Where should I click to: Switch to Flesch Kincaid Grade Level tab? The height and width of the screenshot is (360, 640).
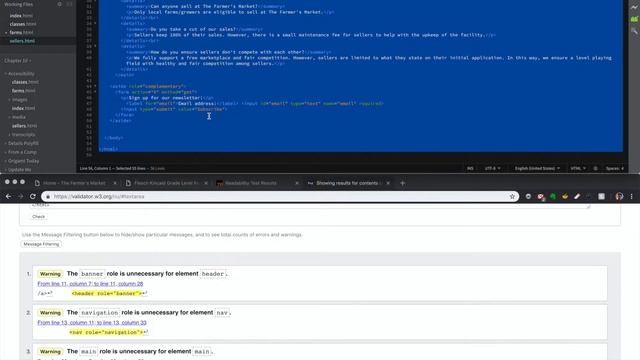pos(166,183)
